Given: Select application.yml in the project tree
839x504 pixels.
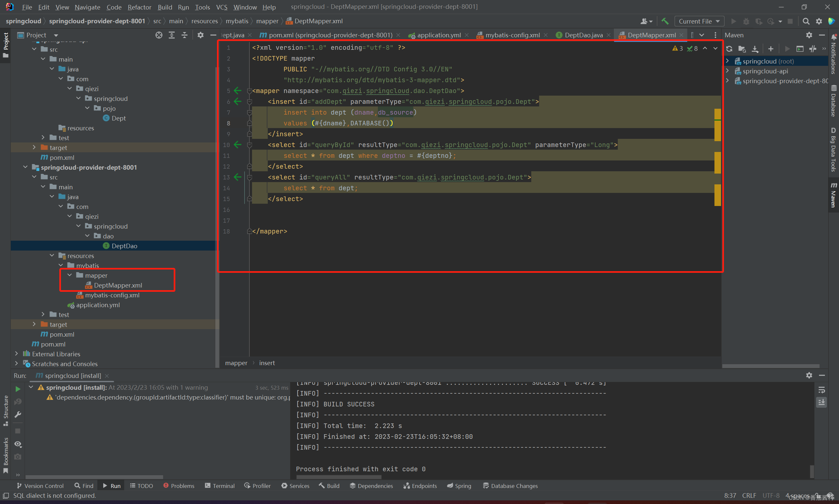Looking at the screenshot, I should coord(98,305).
